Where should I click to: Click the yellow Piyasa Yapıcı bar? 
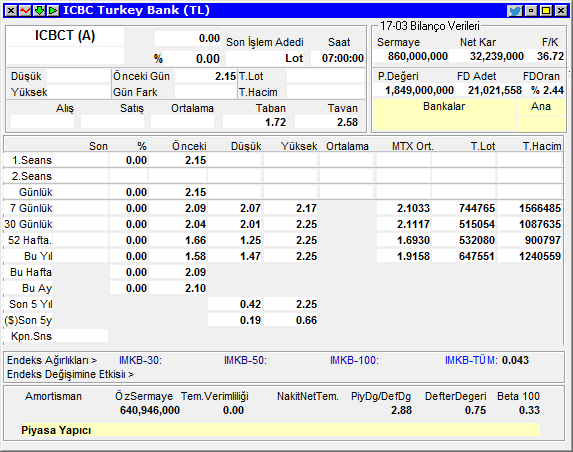click(280, 430)
